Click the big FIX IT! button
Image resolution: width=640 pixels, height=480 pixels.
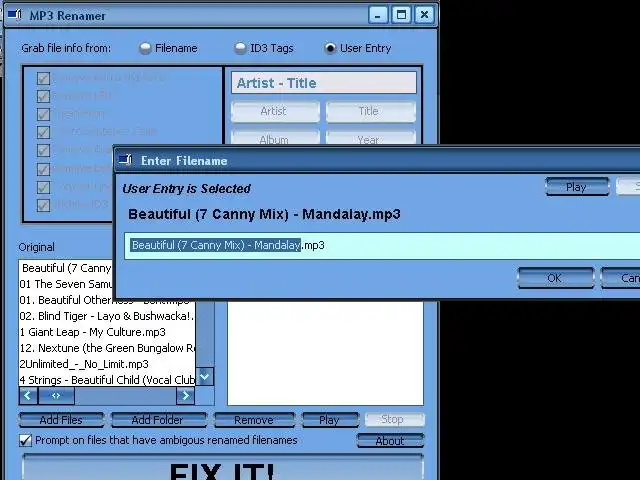tap(222, 467)
